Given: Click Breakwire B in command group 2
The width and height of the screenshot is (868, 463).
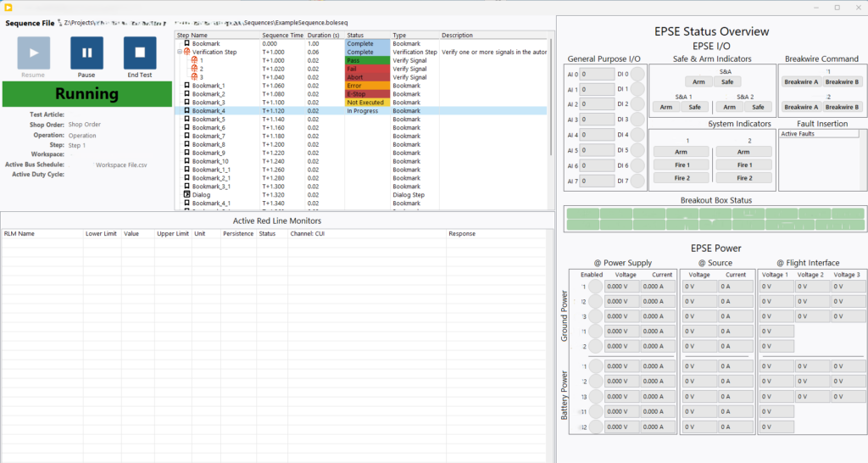Looking at the screenshot, I should 842,107.
